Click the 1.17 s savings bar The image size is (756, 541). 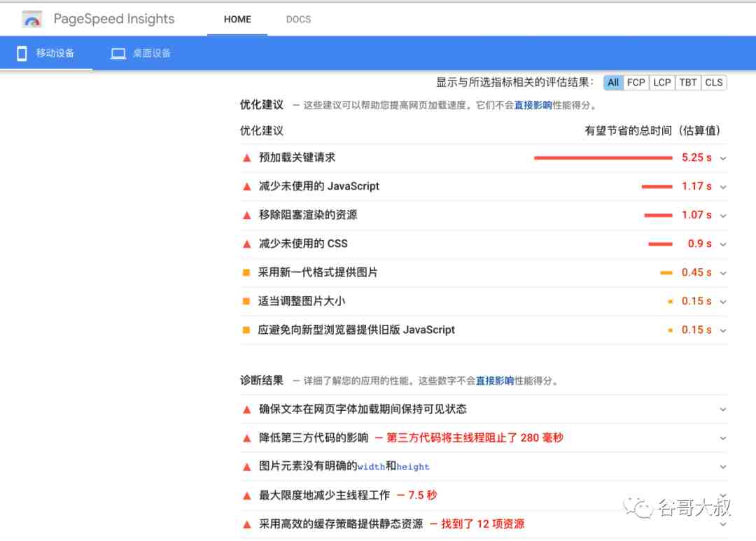tap(657, 187)
